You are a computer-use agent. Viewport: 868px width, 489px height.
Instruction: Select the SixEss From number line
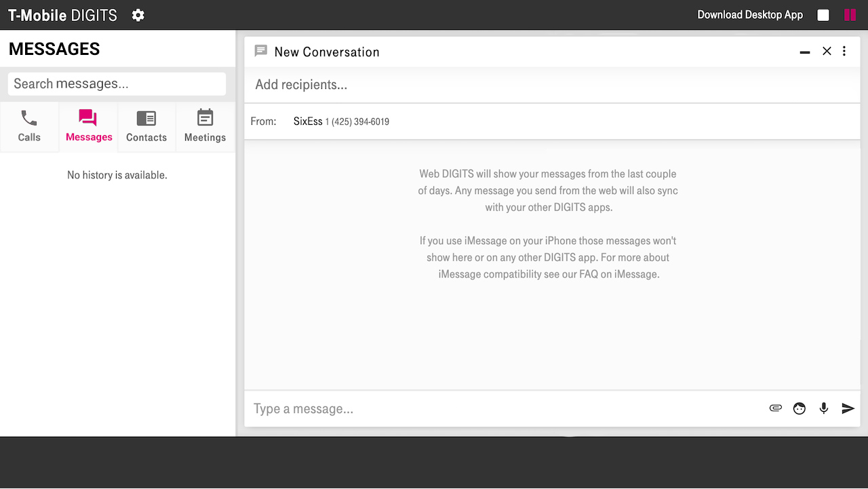(341, 121)
